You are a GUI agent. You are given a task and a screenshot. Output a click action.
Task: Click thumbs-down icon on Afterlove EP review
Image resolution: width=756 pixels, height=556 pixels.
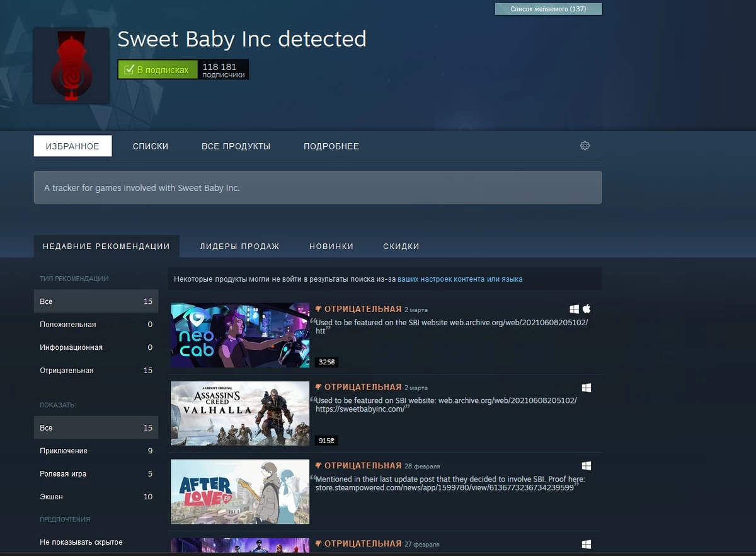click(319, 466)
